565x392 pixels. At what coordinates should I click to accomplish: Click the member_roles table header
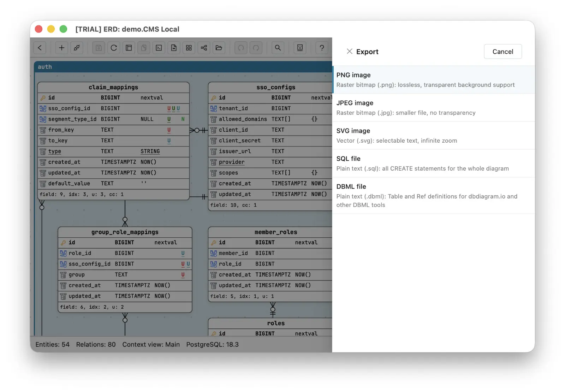(270, 232)
